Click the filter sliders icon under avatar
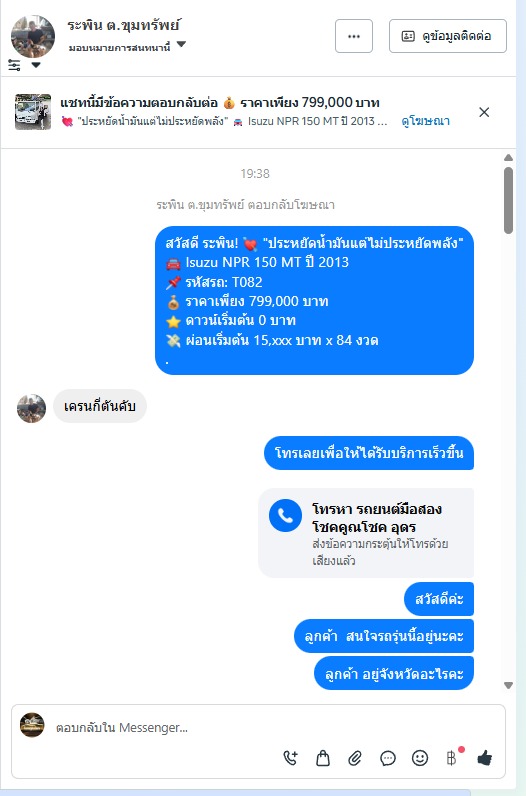The height and width of the screenshot is (796, 526). [15, 64]
